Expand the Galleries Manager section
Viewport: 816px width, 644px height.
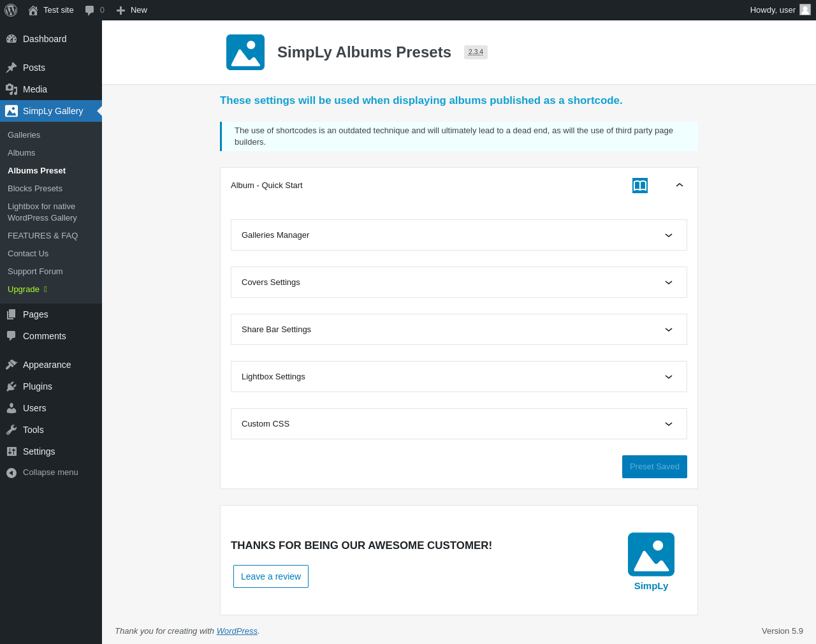[x=669, y=235]
